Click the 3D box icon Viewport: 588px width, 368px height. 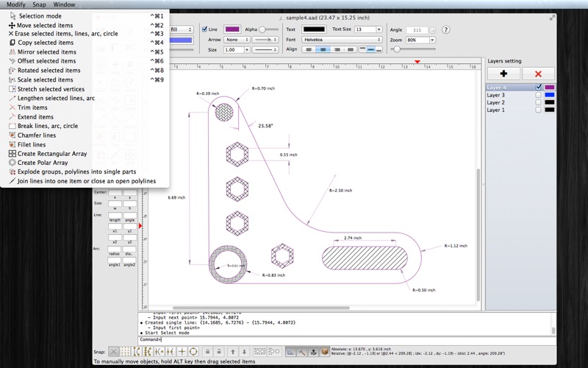325,352
